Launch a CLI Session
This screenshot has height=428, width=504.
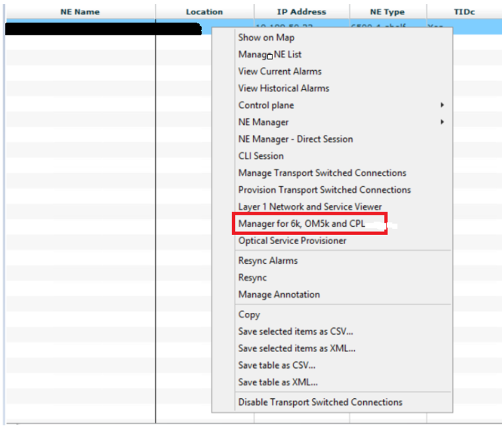[261, 156]
